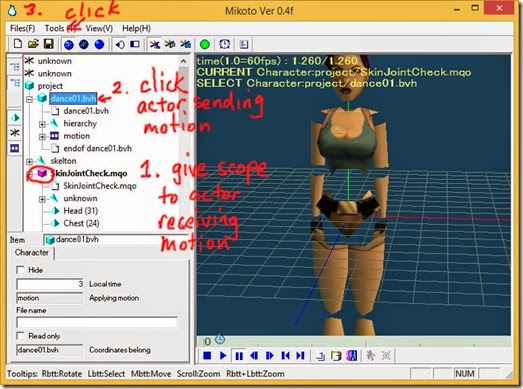Select the Character tab
This screenshot has height=389, width=523.
pos(32,253)
